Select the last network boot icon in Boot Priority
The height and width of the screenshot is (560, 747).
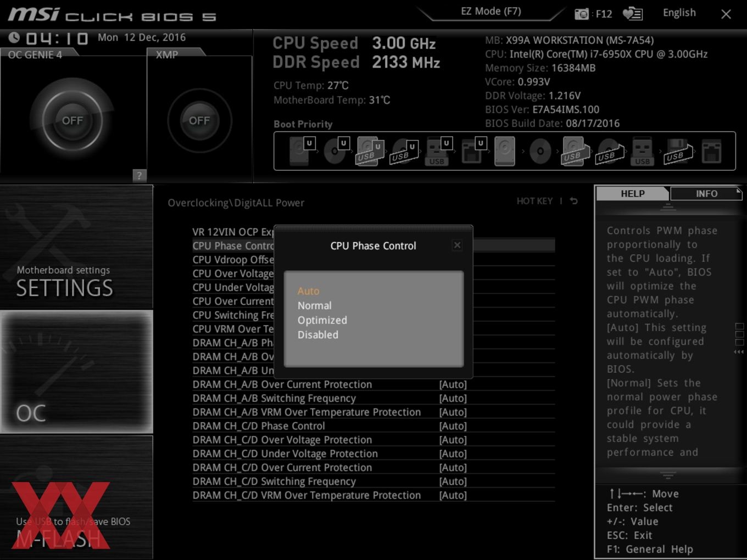(711, 151)
